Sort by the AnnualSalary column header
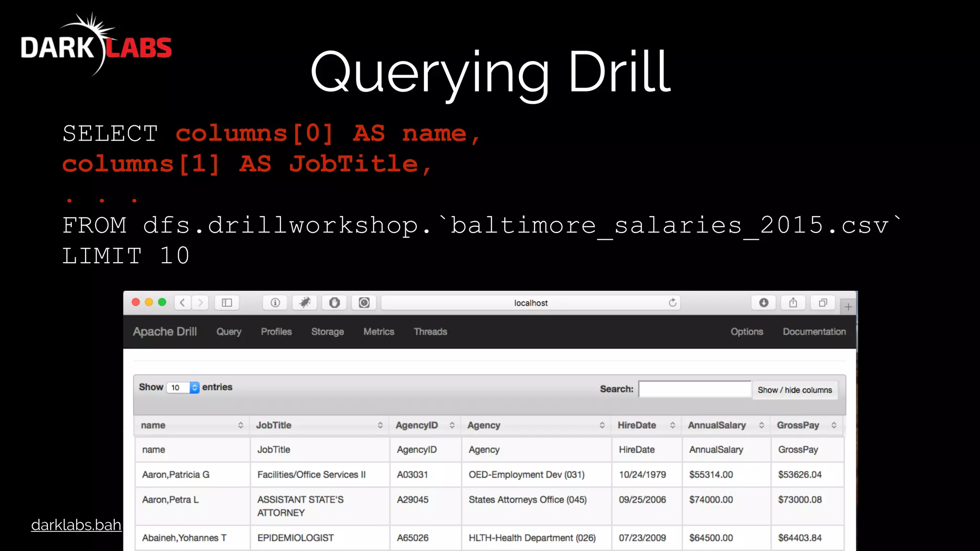Viewport: 980px width, 551px height. [x=726, y=425]
